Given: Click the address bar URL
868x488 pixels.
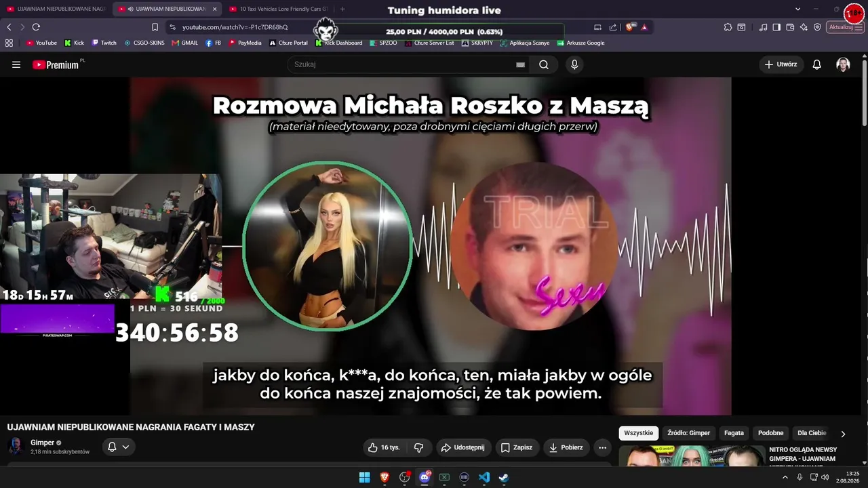Looking at the screenshot, I should [235, 27].
